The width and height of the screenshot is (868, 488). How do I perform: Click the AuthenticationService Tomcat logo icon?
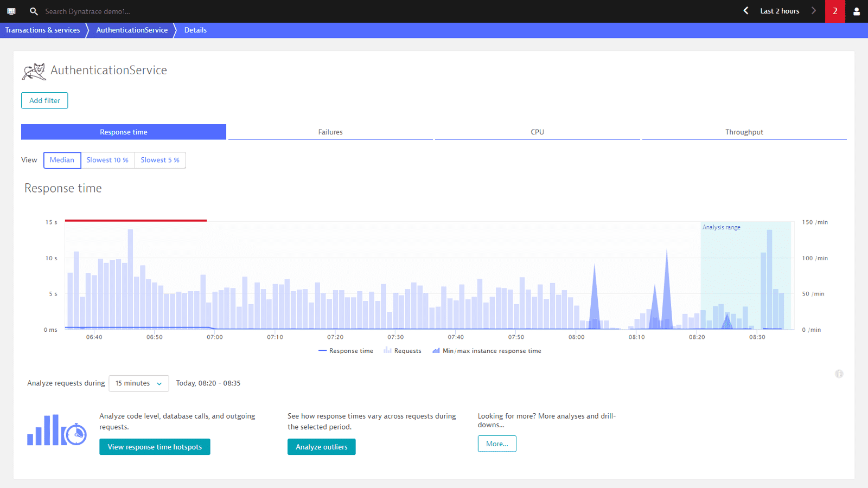[x=34, y=71]
